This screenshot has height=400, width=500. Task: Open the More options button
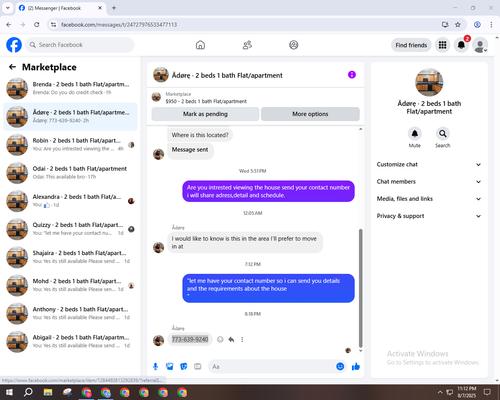310,114
